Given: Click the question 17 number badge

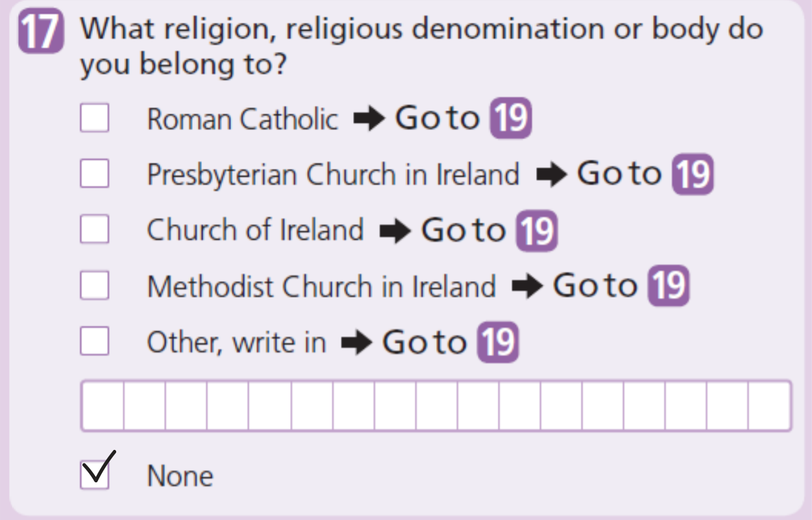Looking at the screenshot, I should 42,34.
